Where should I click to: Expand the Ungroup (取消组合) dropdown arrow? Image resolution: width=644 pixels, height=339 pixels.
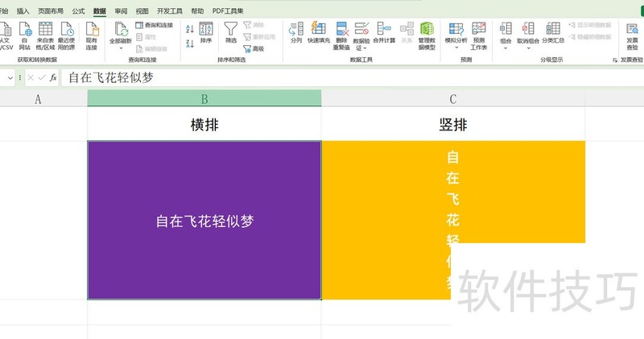(528, 48)
